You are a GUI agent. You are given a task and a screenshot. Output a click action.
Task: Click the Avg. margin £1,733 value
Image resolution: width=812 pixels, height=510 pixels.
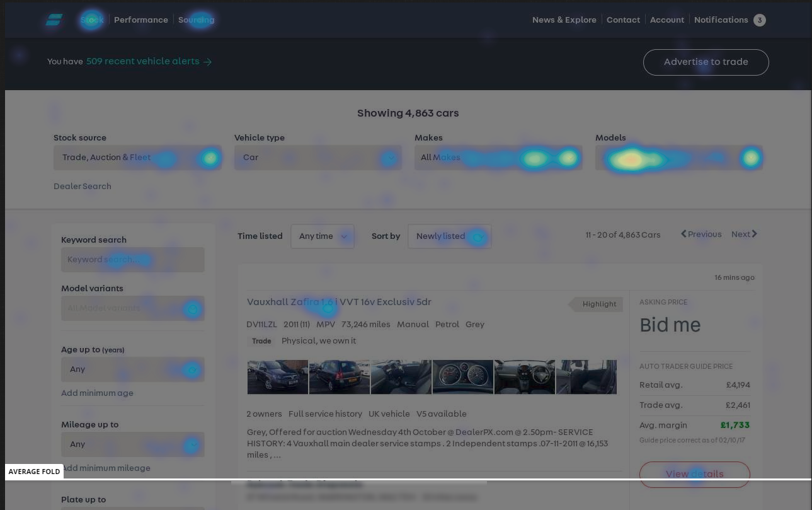[735, 425]
